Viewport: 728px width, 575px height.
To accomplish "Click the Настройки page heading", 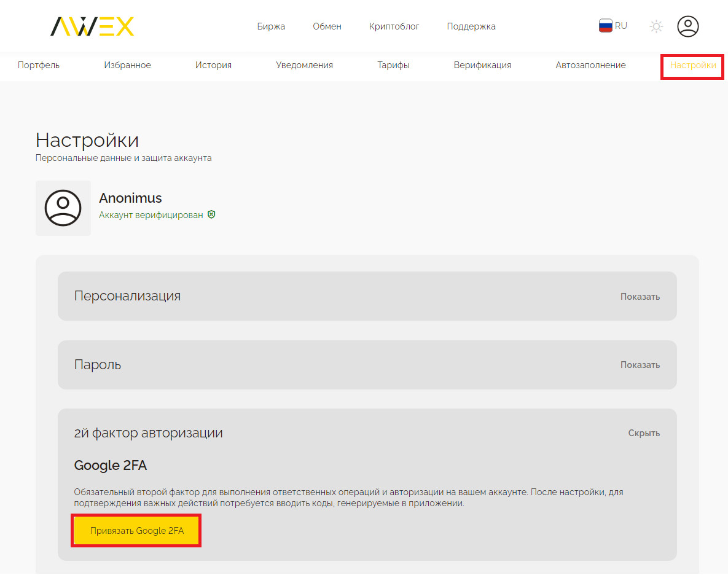I will 87,140.
